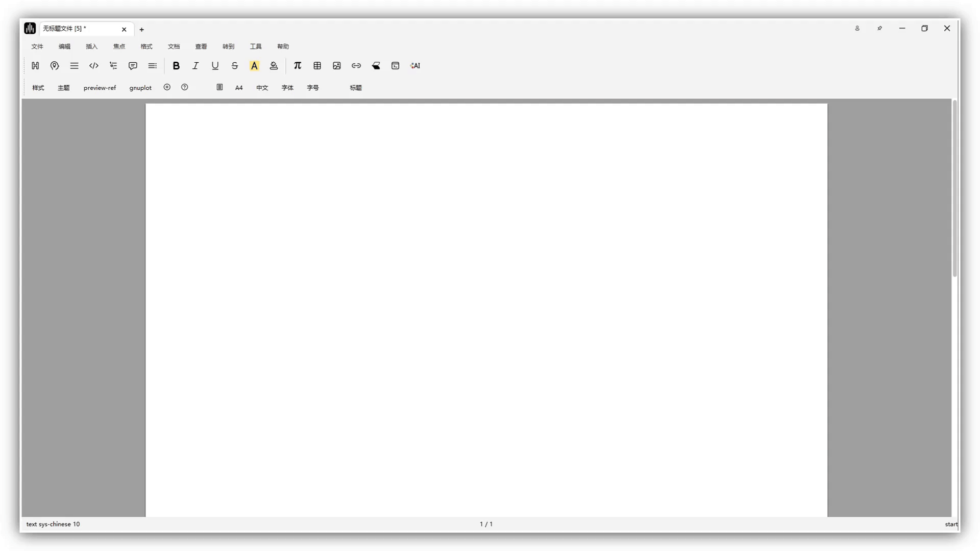Toggle bold formatting

(x=176, y=66)
